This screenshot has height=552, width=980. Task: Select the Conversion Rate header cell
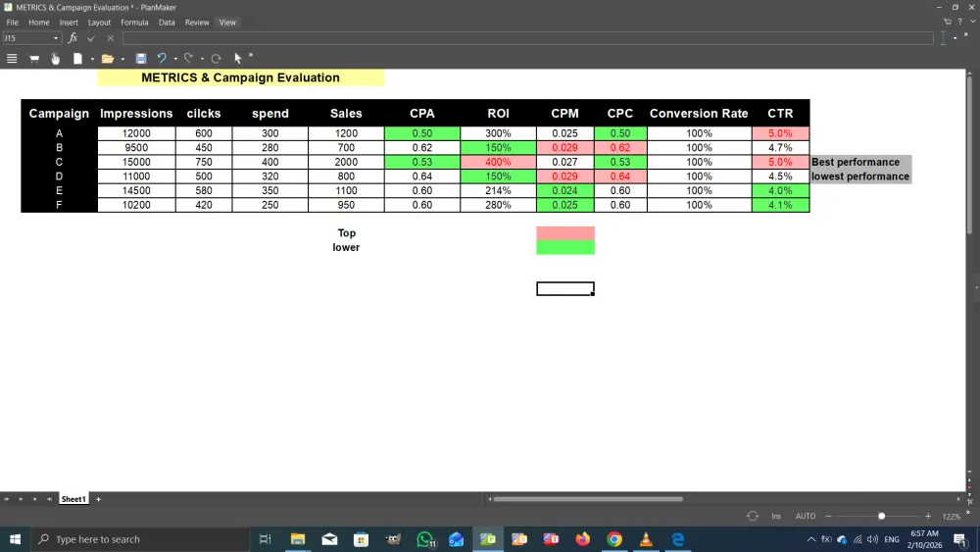pos(699,114)
